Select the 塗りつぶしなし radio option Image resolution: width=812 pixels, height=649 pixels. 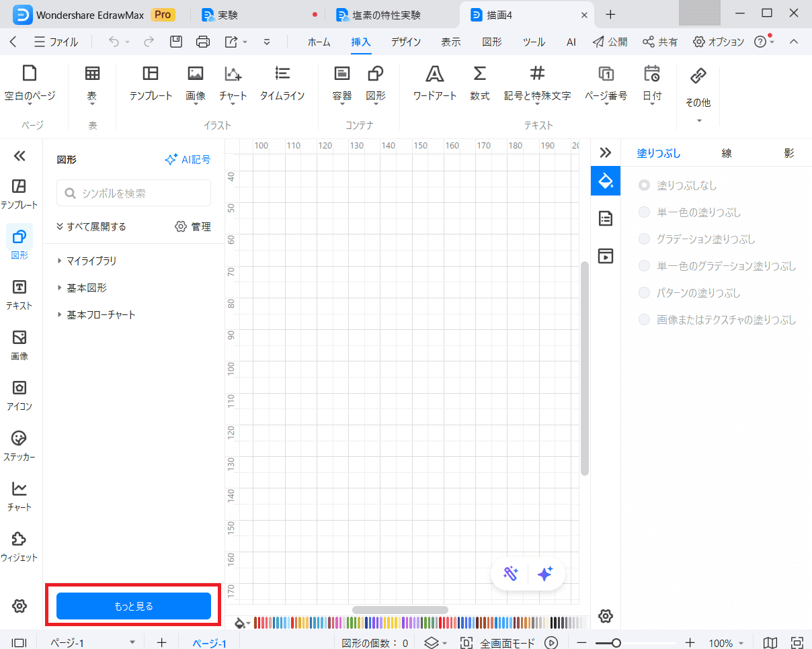tap(645, 185)
